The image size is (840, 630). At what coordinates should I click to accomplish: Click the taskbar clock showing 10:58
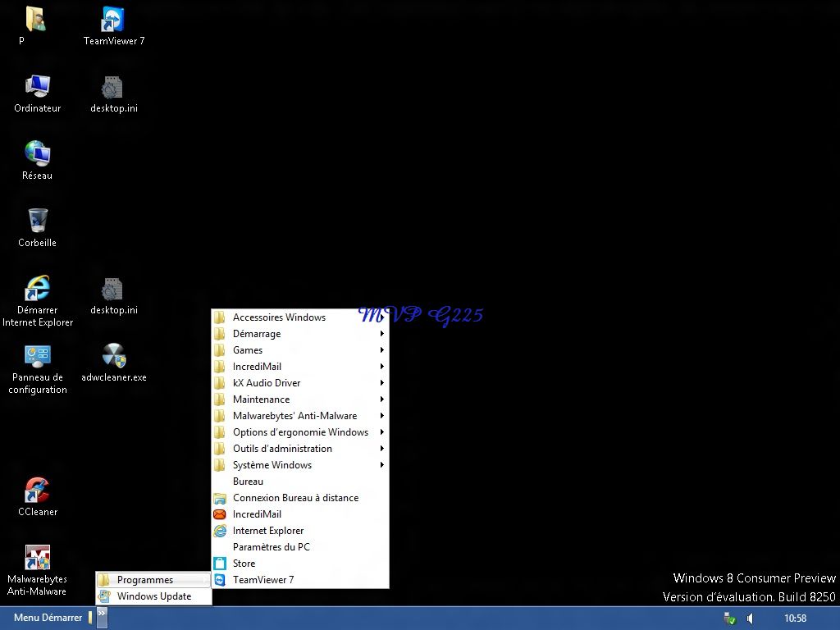tap(795, 619)
